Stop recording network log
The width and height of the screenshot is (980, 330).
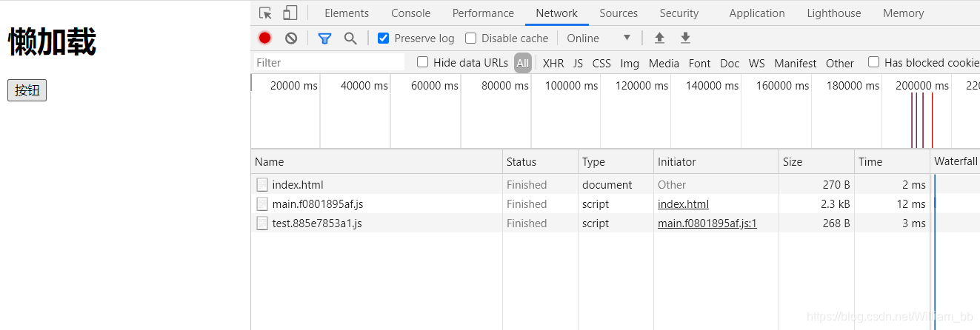click(265, 38)
